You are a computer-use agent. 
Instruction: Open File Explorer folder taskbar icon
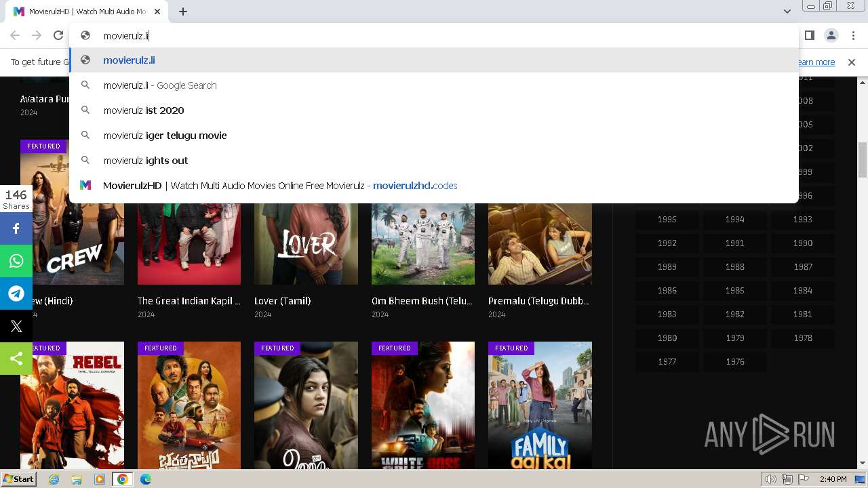[77, 479]
